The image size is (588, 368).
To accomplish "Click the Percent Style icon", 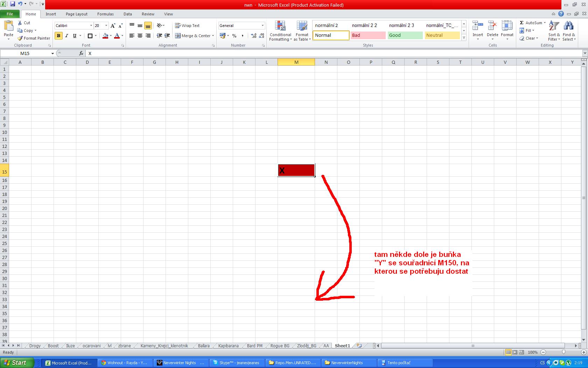I will pyautogui.click(x=234, y=36).
